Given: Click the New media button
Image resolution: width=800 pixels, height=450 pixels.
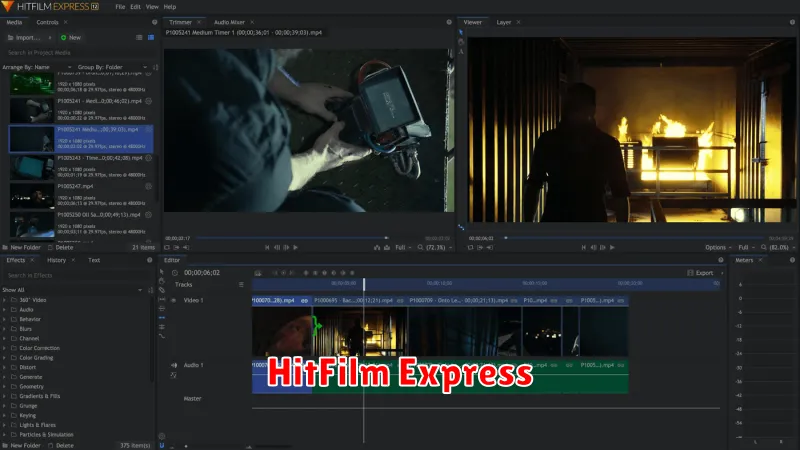Looking at the screenshot, I should (71, 38).
